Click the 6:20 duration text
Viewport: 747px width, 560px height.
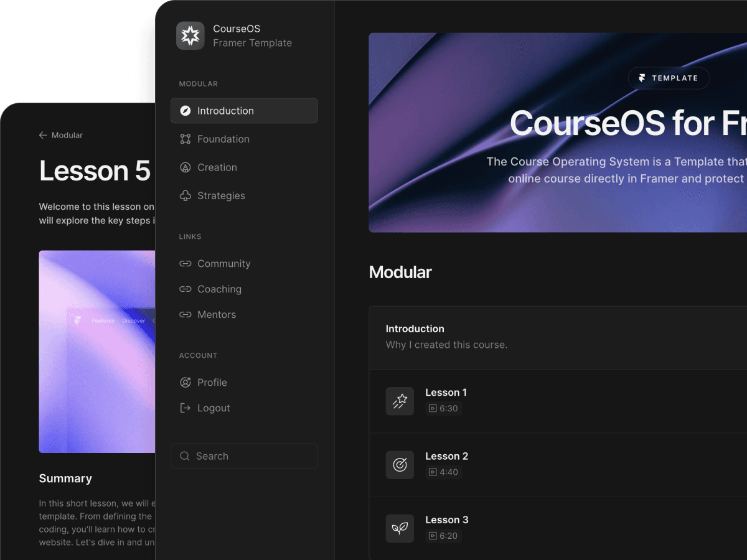pyautogui.click(x=449, y=536)
